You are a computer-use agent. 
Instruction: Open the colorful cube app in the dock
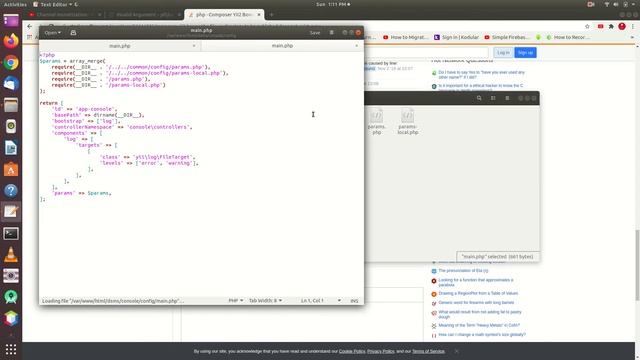[x=11, y=318]
